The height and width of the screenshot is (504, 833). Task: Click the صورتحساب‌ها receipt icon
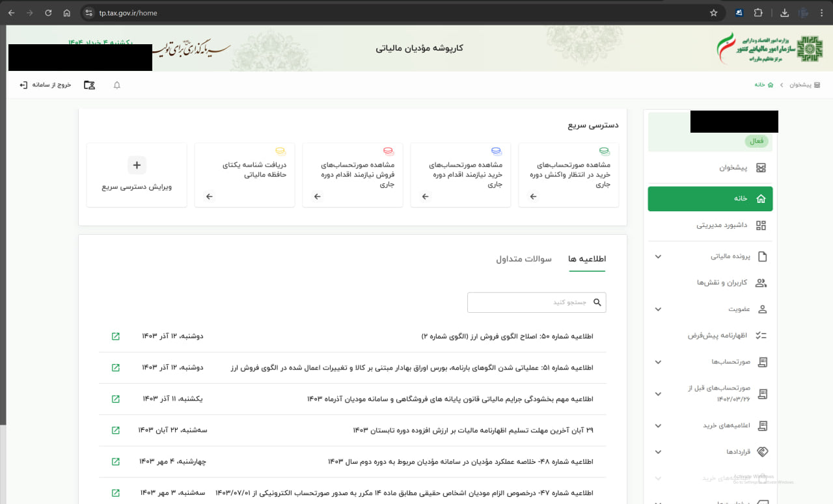pyautogui.click(x=761, y=362)
